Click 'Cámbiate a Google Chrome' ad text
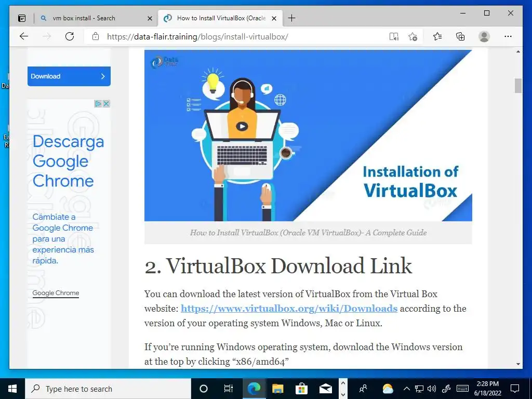The width and height of the screenshot is (532, 399). click(63, 238)
